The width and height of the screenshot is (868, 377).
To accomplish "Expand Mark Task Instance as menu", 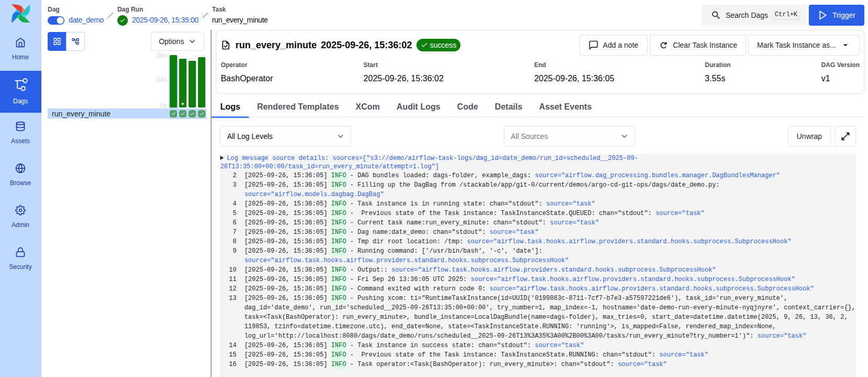I will pyautogui.click(x=803, y=45).
